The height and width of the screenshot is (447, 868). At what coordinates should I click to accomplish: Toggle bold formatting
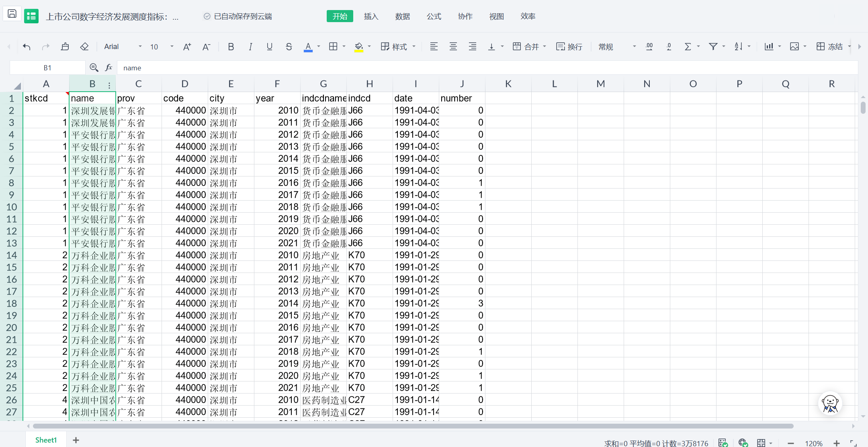231,47
